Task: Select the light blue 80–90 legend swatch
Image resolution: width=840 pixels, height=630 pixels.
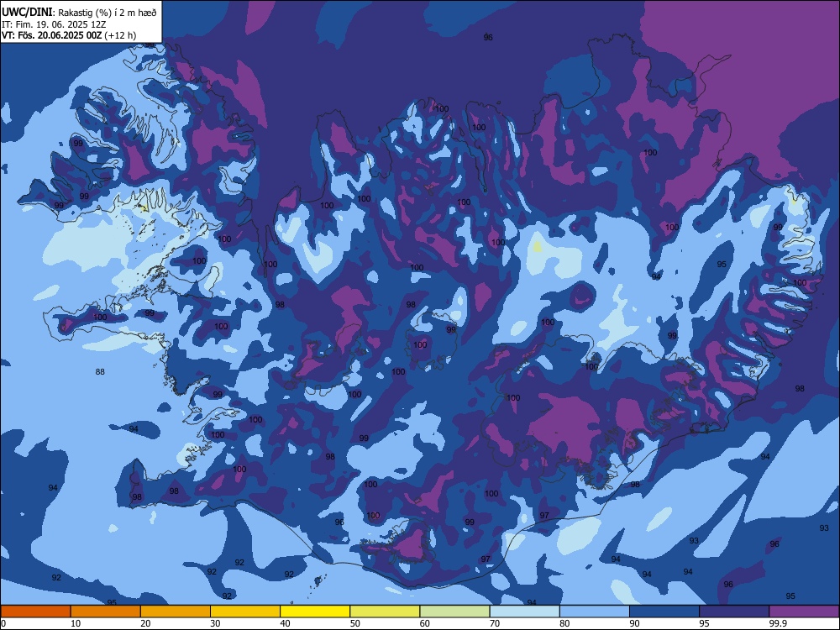Action: (595, 612)
